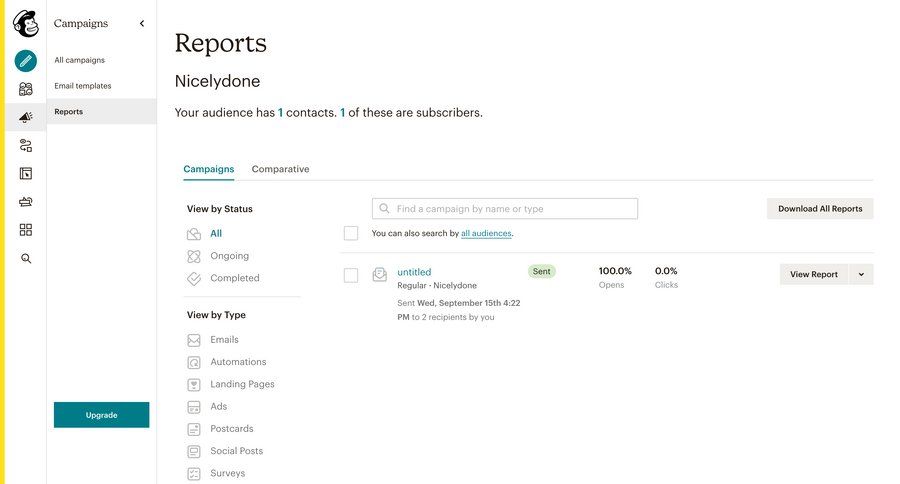Viewport: 900px width, 484px height.
Task: Click the teal Upgrade button
Action: 102,415
